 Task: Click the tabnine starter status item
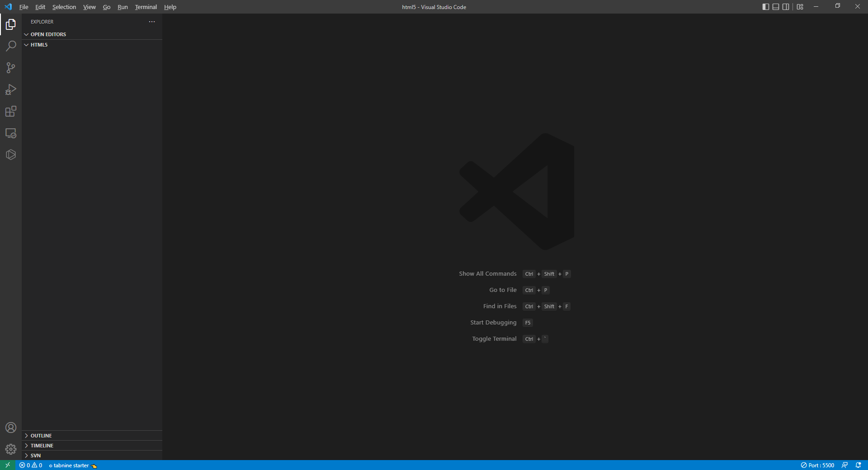(x=73, y=465)
